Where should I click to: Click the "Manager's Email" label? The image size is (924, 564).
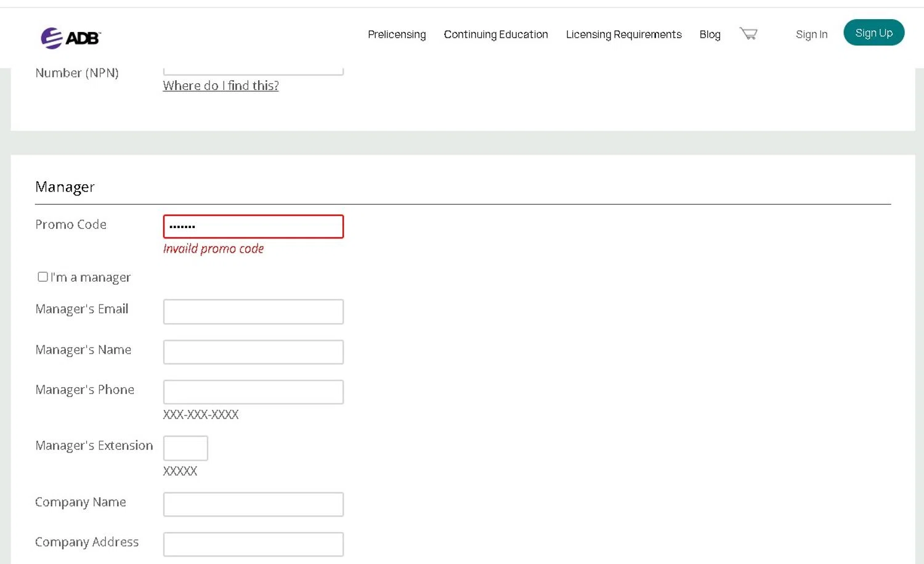tap(82, 309)
